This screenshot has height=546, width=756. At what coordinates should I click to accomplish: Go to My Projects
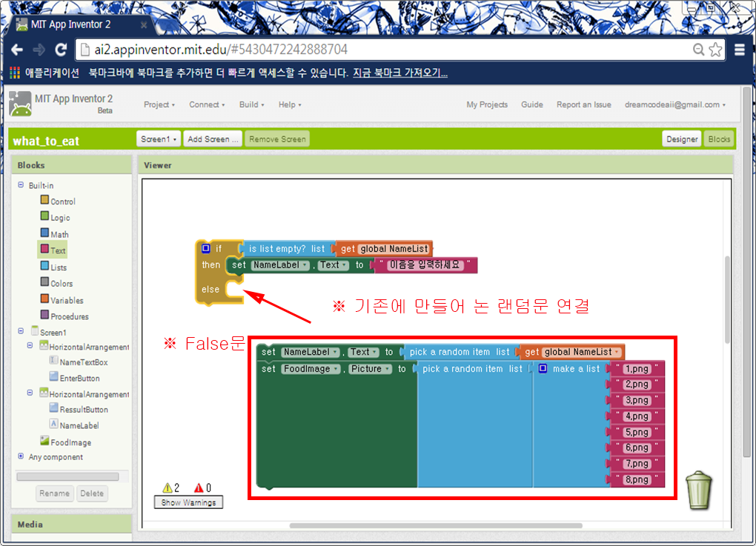pyautogui.click(x=487, y=104)
